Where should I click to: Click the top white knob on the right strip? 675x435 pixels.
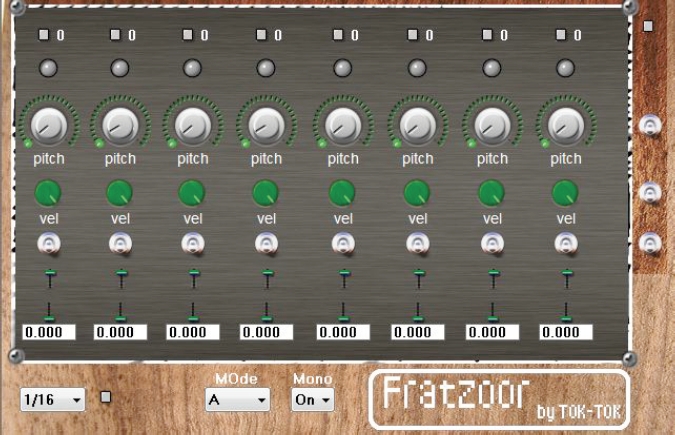(650, 125)
